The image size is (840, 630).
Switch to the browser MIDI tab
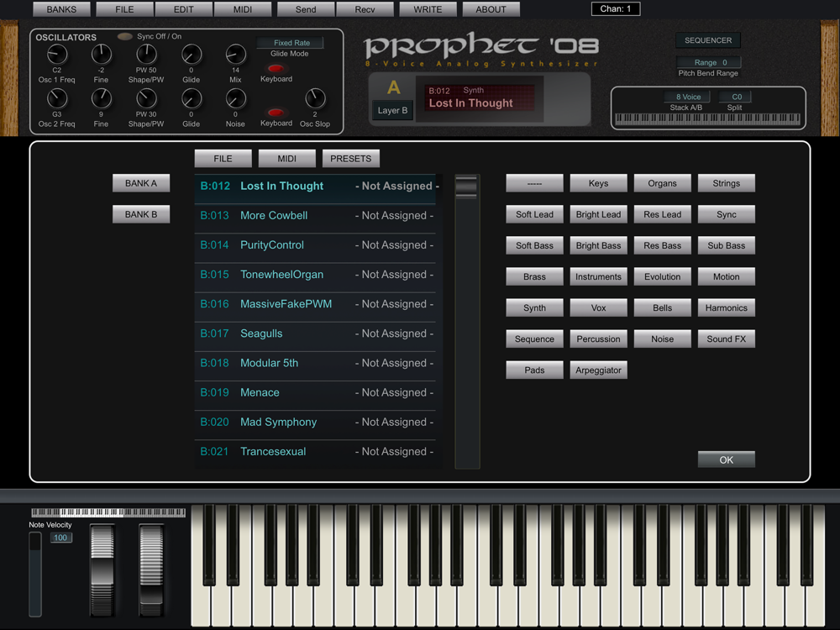tap(286, 159)
